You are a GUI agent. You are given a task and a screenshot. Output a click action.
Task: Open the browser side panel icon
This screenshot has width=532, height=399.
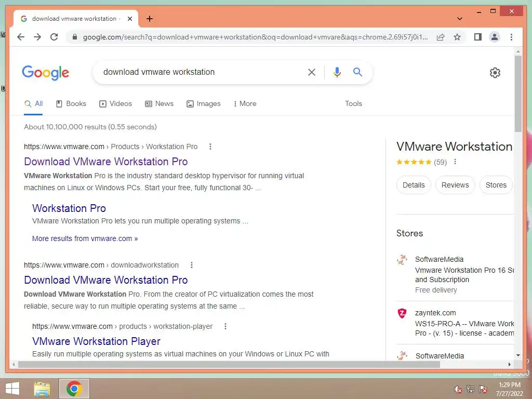point(478,37)
